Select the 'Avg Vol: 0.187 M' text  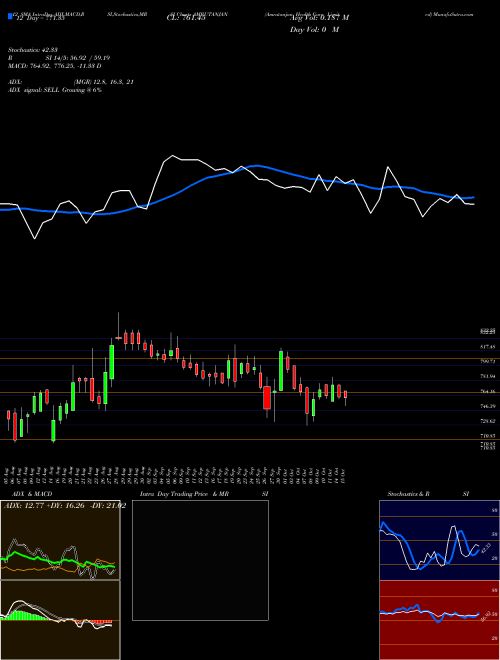click(x=319, y=18)
